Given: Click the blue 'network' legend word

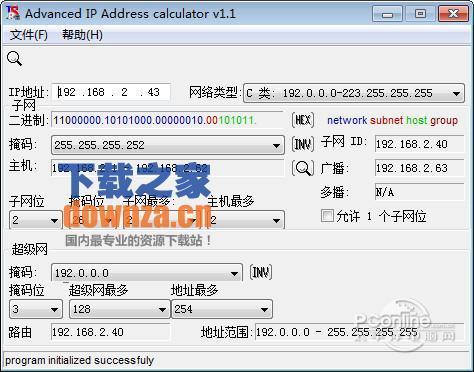Looking at the screenshot, I should point(347,120).
